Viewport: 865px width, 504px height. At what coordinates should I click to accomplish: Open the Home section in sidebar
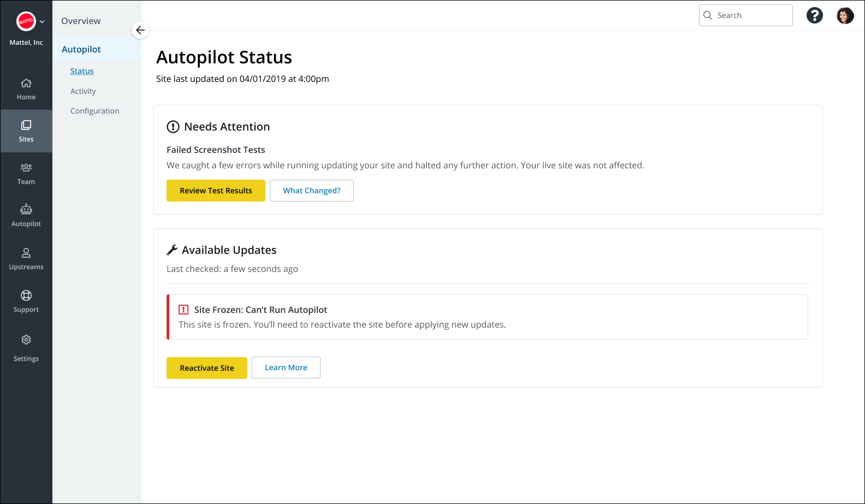pos(26,89)
